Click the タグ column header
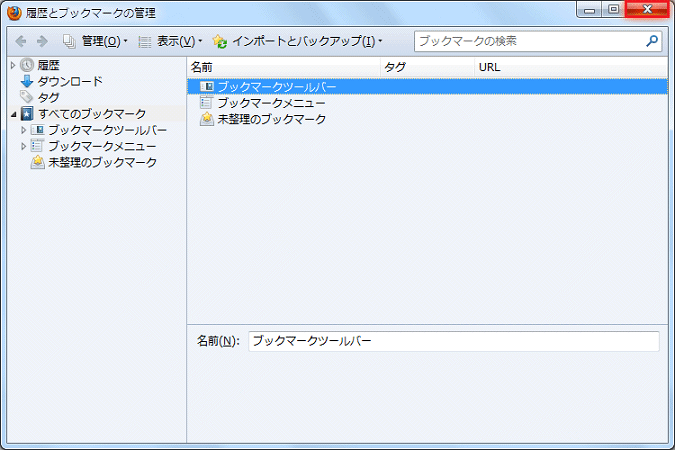The image size is (675, 450). coord(426,67)
